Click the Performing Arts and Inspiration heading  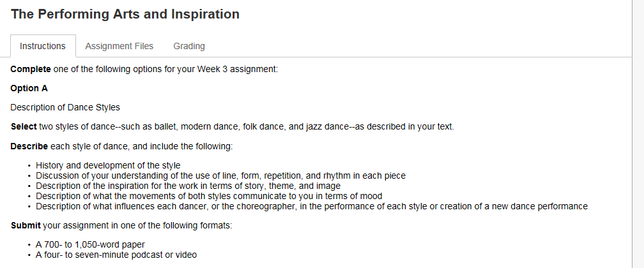click(125, 14)
